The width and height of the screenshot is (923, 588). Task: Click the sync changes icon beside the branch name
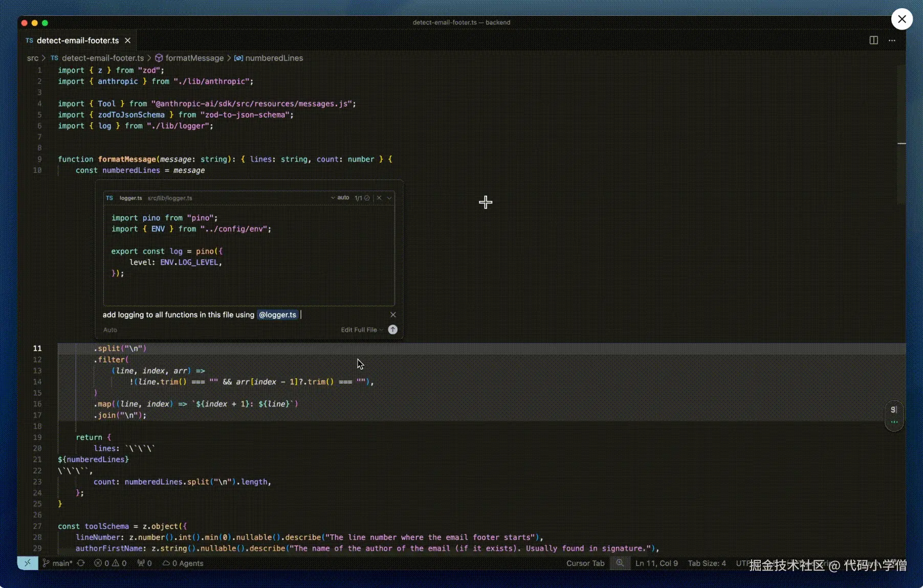tap(81, 563)
